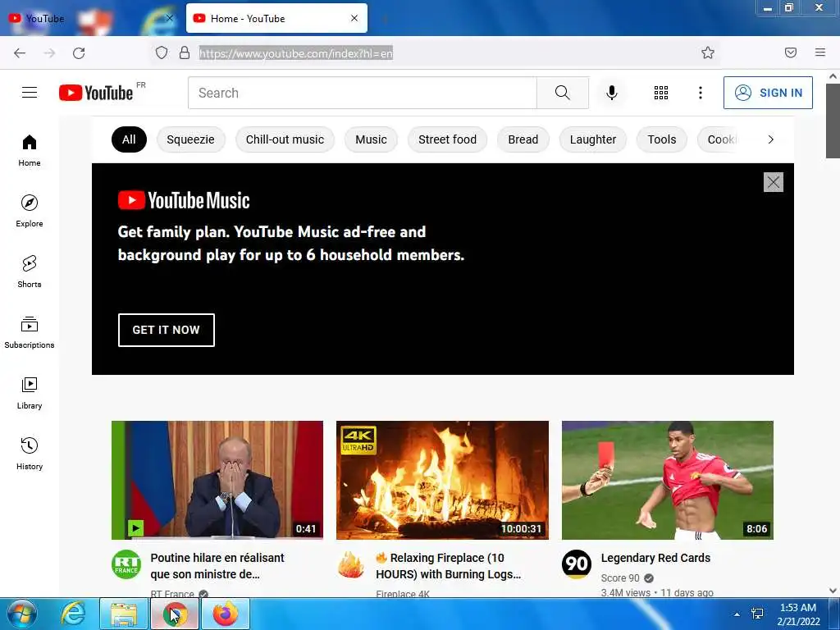Click the GET IT NOW button

pos(166,330)
